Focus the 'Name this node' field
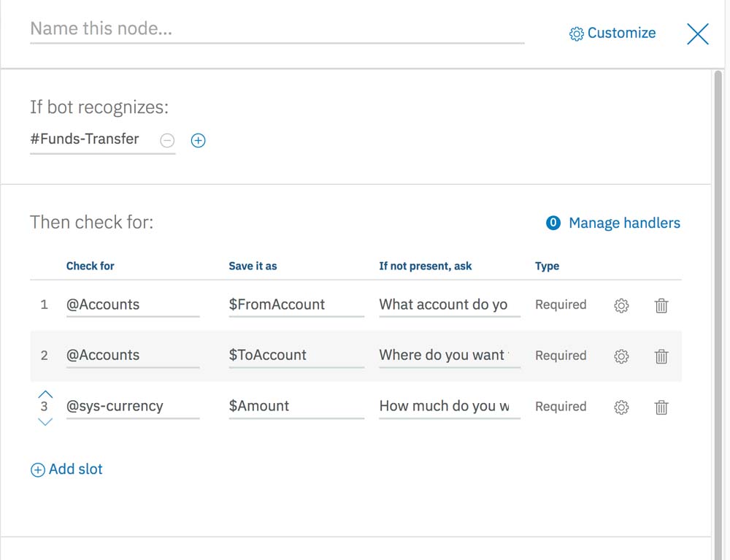This screenshot has width=730, height=560. 277,29
